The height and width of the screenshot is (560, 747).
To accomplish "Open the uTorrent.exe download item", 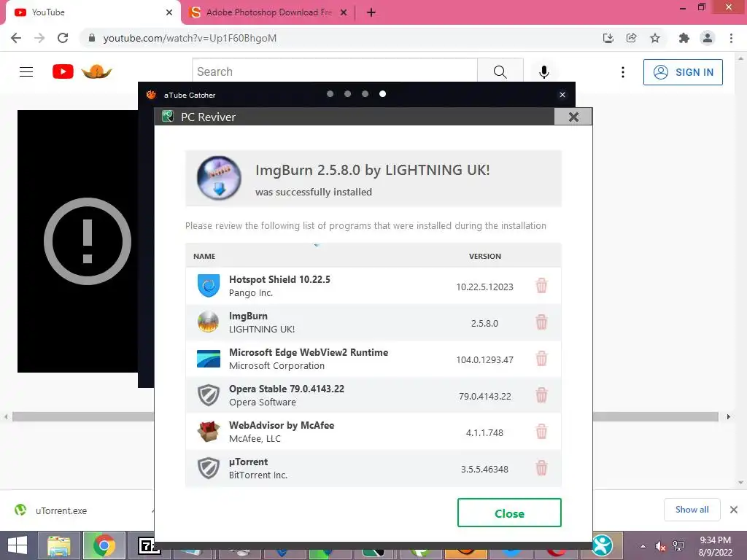I will 61,510.
